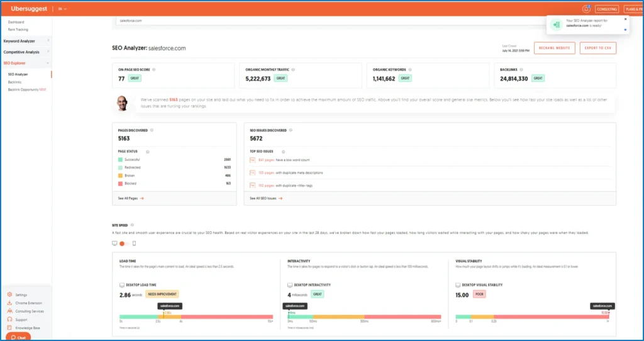Click the Consulting Services people icon

point(9,311)
